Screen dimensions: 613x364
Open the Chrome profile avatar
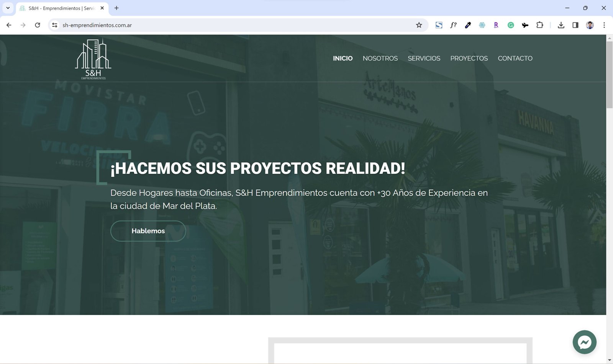click(590, 25)
